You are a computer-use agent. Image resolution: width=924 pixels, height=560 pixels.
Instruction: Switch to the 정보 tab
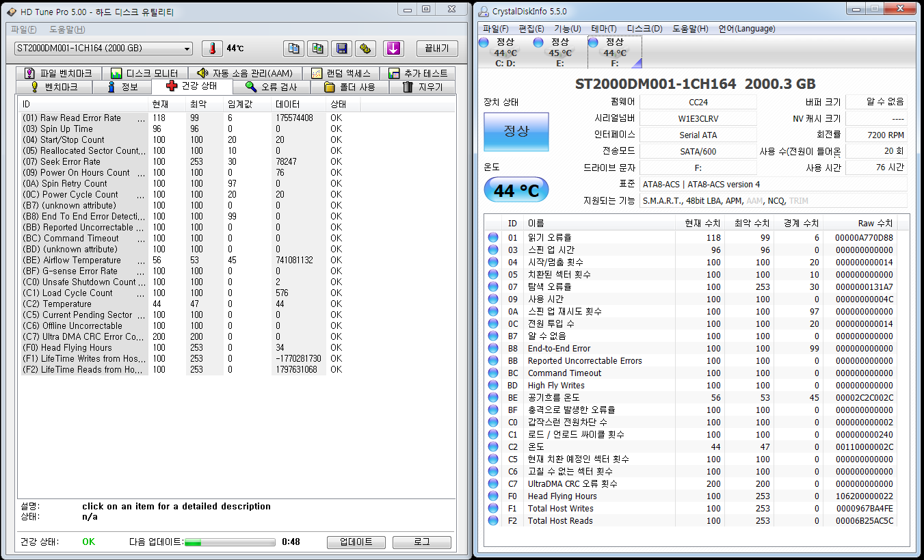tap(122, 88)
